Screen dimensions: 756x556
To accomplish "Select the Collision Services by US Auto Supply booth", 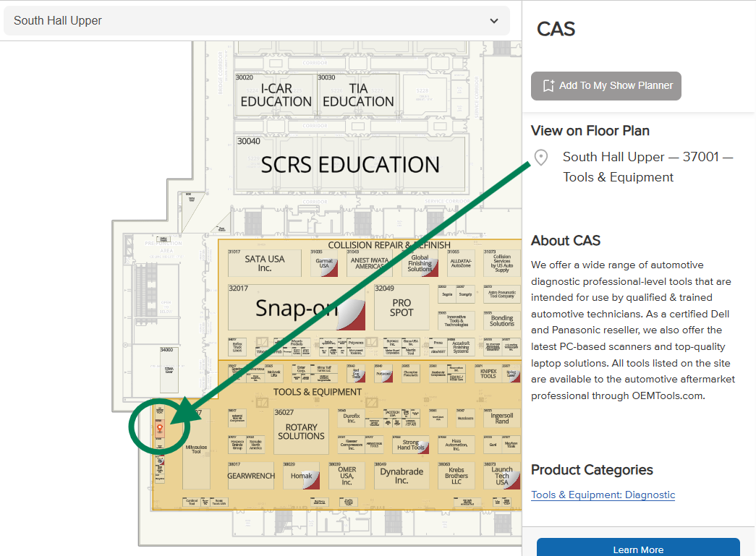I will 502,263.
